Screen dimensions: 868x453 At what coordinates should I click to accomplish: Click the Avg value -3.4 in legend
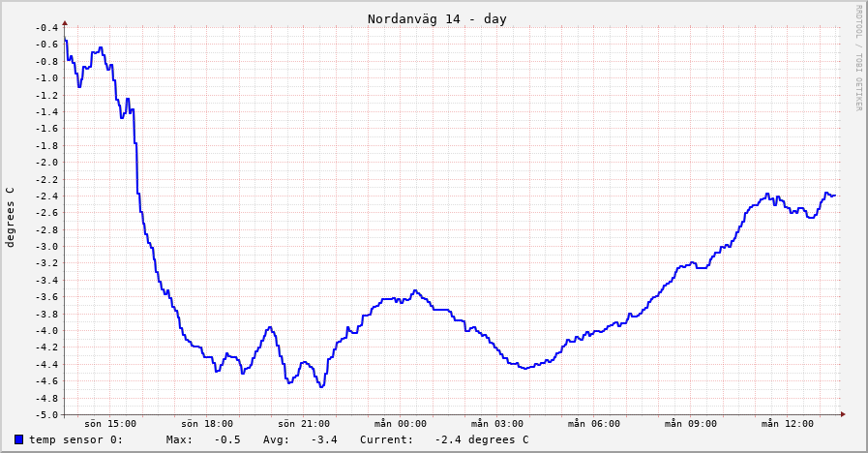tap(323, 439)
